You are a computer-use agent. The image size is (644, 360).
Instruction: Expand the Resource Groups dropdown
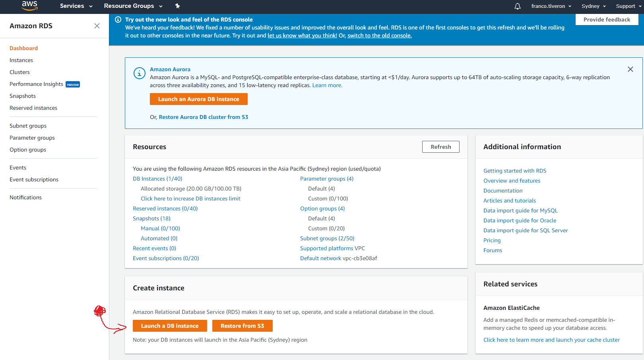click(133, 6)
